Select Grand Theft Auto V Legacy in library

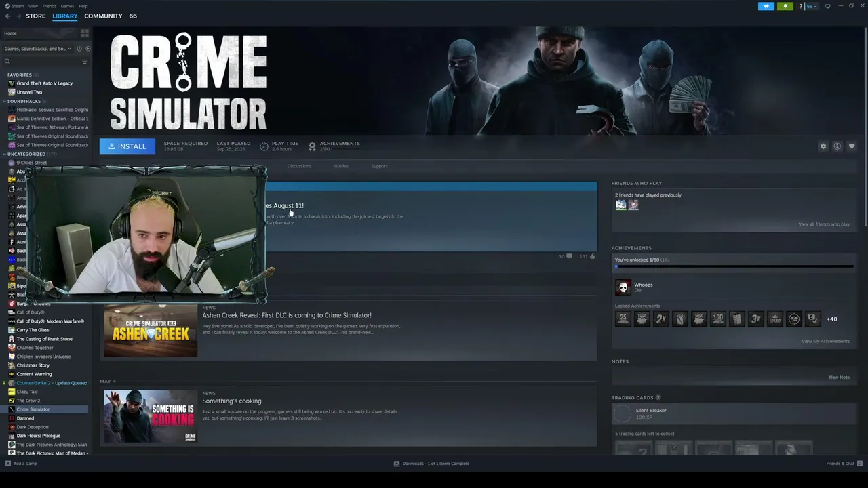(45, 83)
